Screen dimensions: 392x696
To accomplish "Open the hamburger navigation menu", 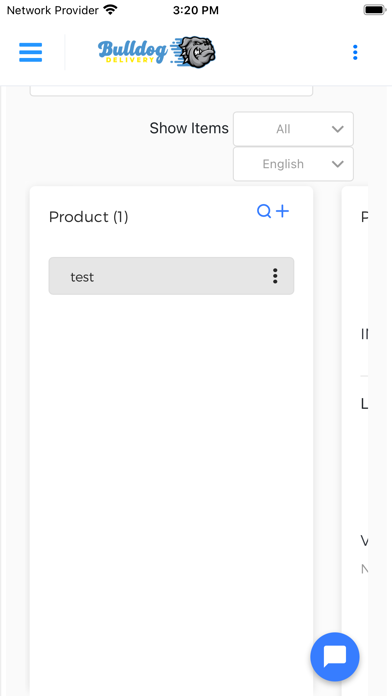I will (x=31, y=52).
